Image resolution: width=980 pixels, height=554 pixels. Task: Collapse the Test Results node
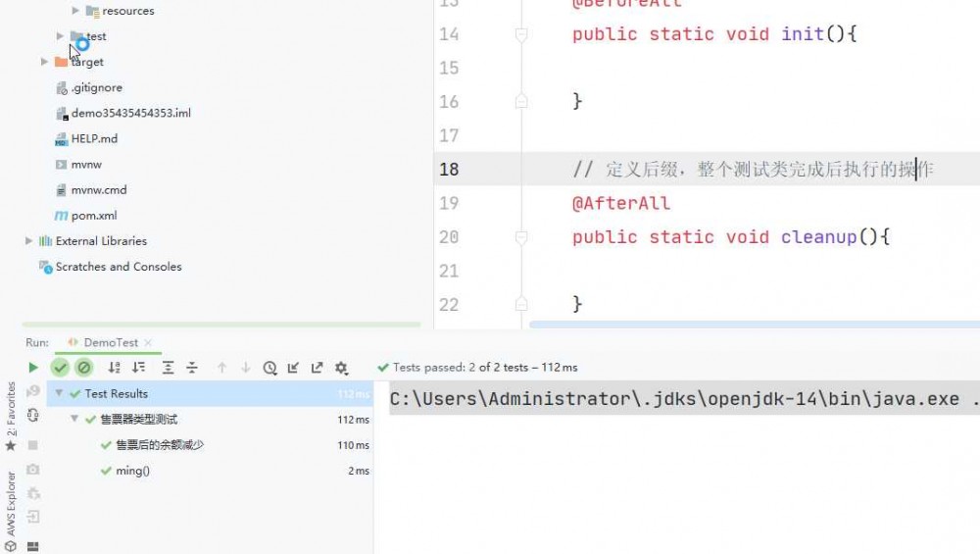click(59, 393)
